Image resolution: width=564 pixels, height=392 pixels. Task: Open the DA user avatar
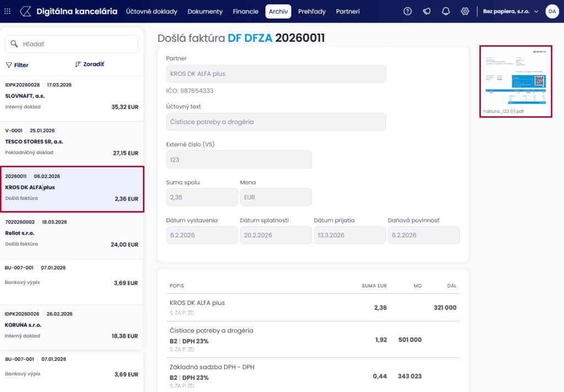coord(552,12)
